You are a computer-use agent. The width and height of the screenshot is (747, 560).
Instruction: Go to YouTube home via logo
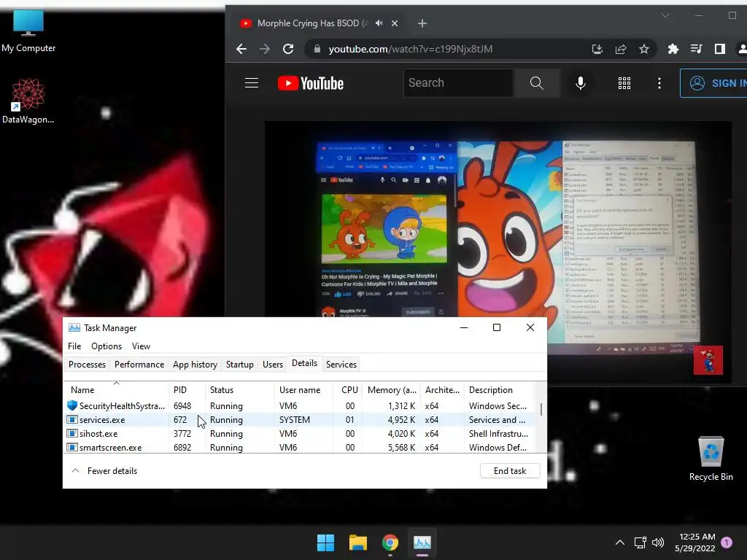(311, 83)
